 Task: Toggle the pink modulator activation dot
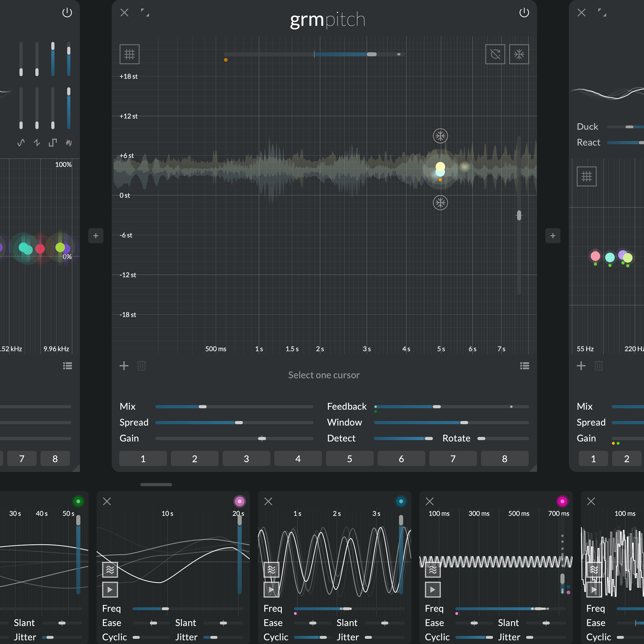[x=239, y=501]
